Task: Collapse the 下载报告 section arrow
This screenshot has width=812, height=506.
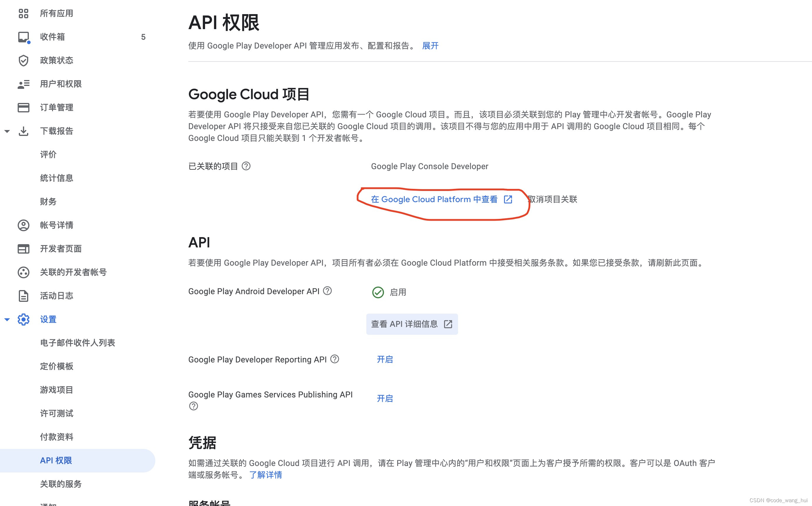Action: click(x=7, y=131)
